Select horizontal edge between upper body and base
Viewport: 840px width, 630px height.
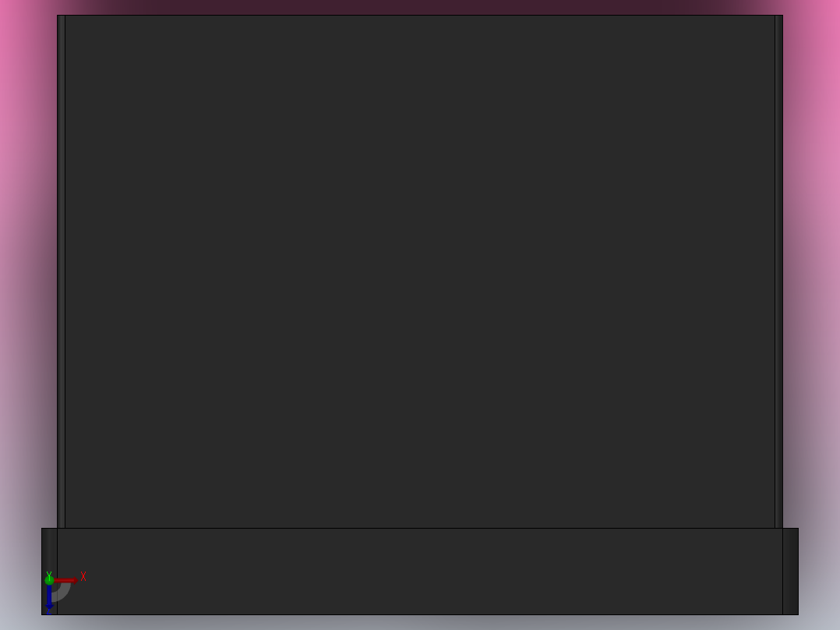[420, 528]
